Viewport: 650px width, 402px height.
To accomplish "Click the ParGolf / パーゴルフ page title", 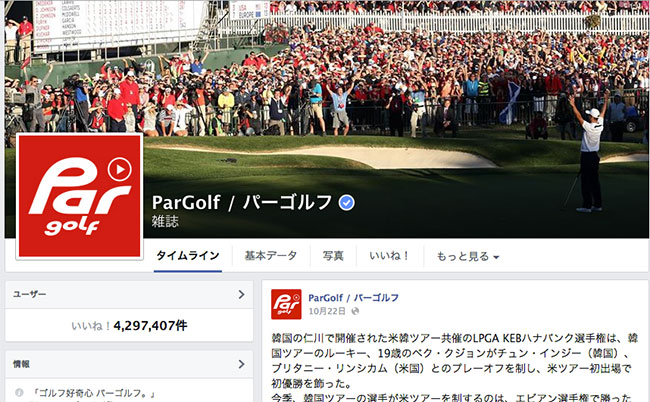I will tap(243, 203).
